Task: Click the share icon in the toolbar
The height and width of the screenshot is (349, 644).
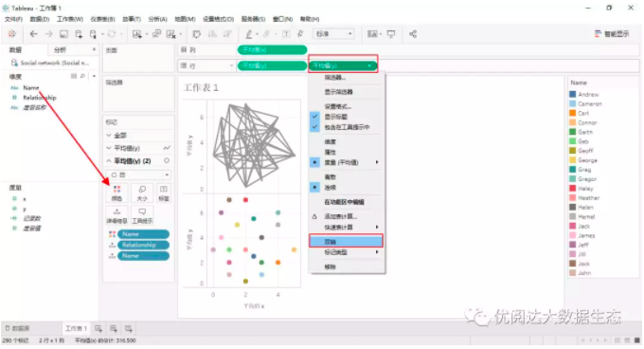Action: (413, 34)
